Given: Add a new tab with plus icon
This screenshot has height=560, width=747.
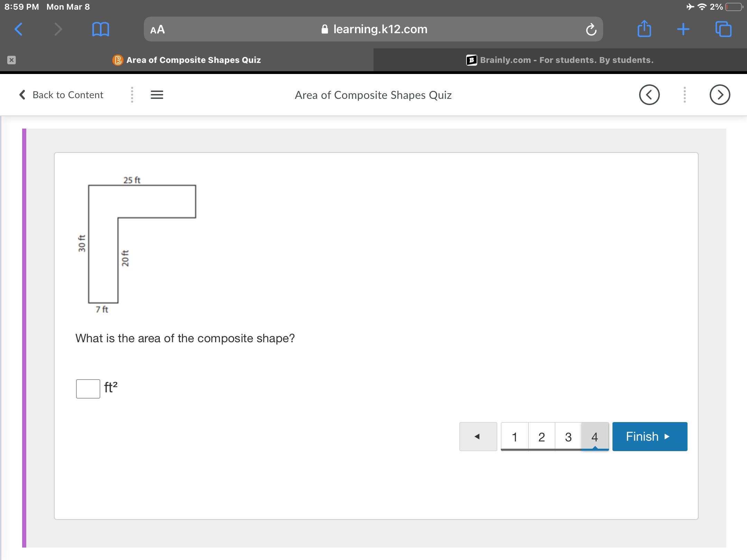Looking at the screenshot, I should coord(683,29).
